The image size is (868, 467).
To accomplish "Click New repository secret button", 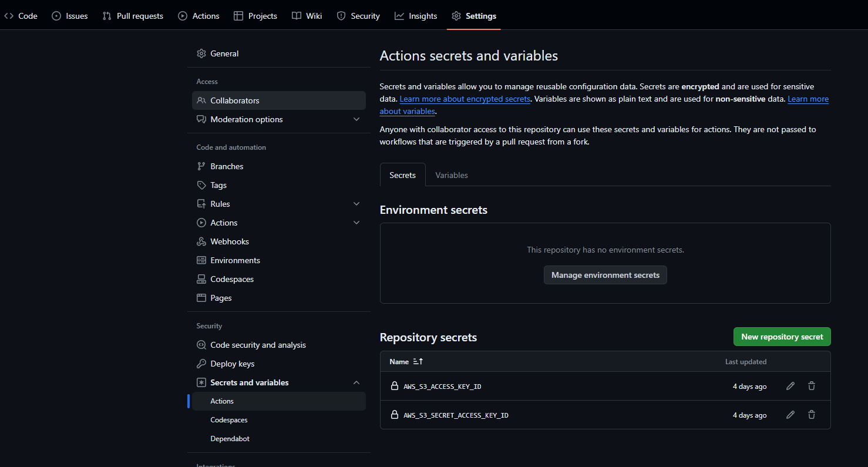I will point(782,337).
